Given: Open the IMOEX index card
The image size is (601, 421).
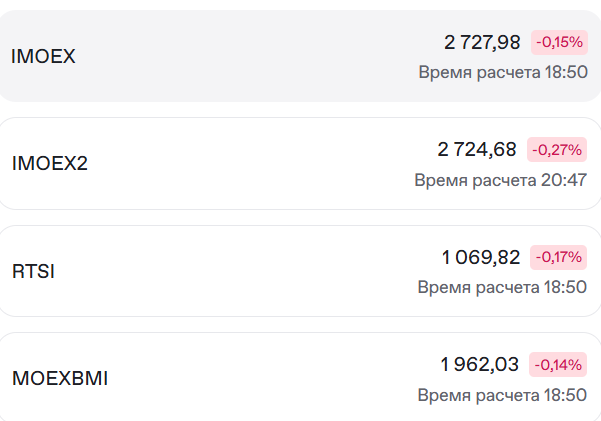Looking at the screenshot, I should point(300,56).
